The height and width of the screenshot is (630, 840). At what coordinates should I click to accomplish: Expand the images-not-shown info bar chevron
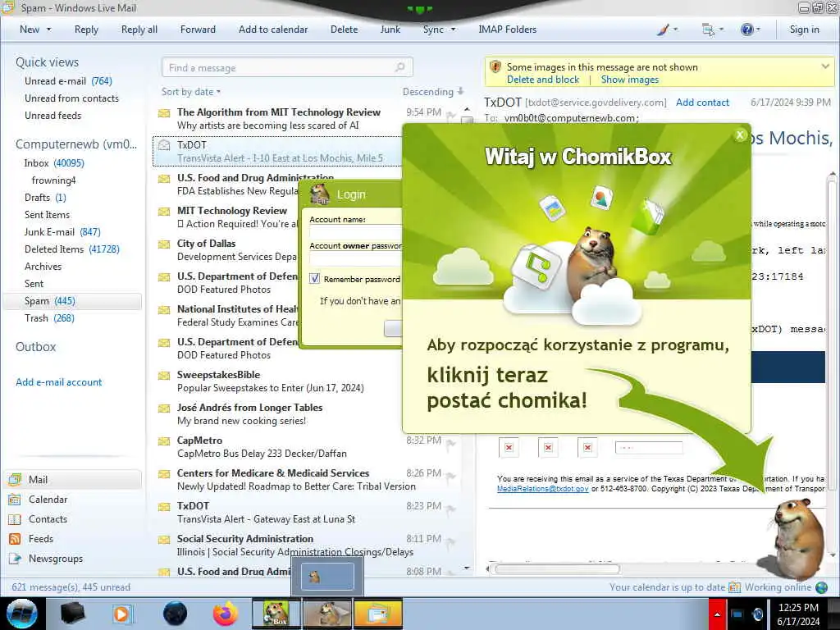pos(825,66)
